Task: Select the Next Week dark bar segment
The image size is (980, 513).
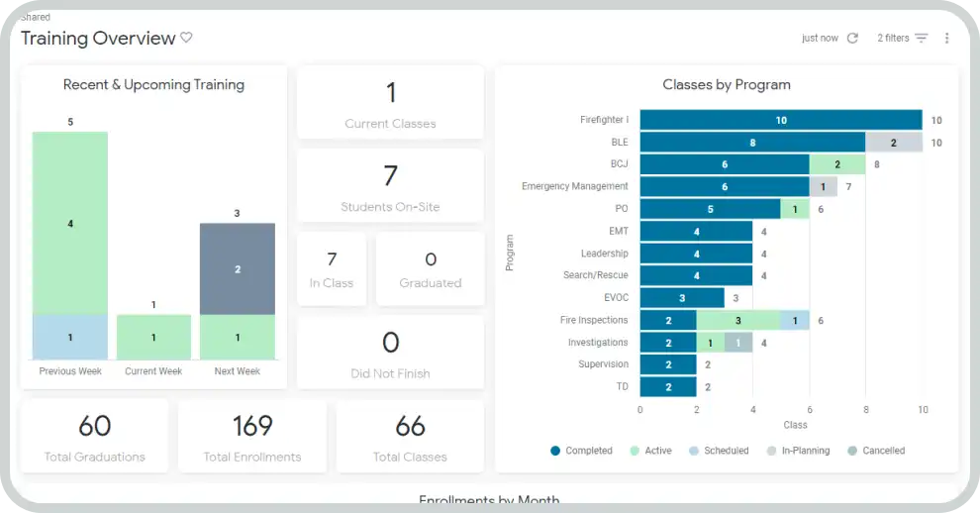Action: (x=238, y=268)
